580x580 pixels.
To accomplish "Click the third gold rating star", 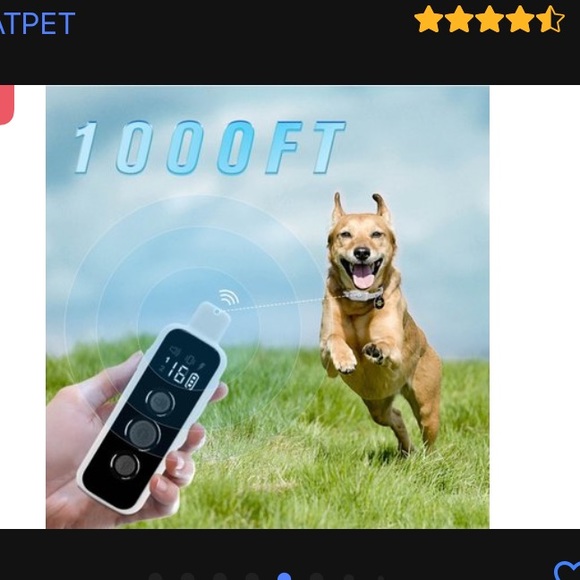I will (x=489, y=19).
